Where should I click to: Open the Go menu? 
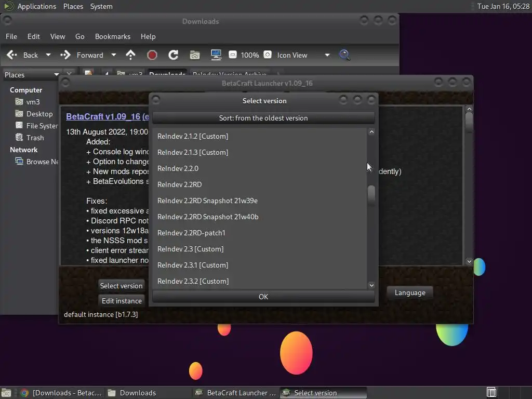pyautogui.click(x=79, y=37)
